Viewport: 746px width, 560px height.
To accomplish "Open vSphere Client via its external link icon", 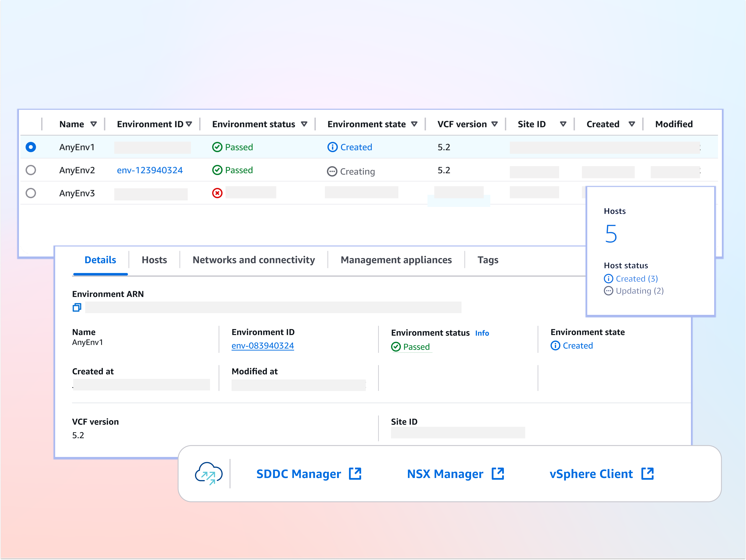I will click(648, 474).
